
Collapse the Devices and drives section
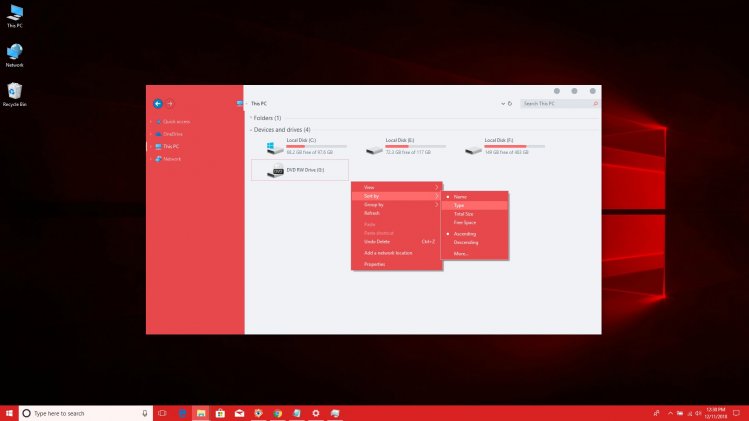click(x=250, y=129)
